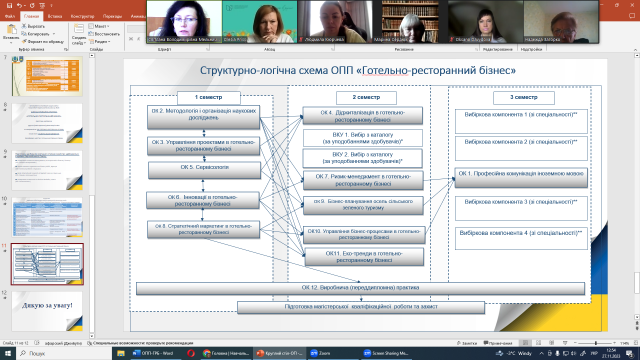Switch to Reading view icon
Viewport: 640px width, 360px height.
[551, 343]
